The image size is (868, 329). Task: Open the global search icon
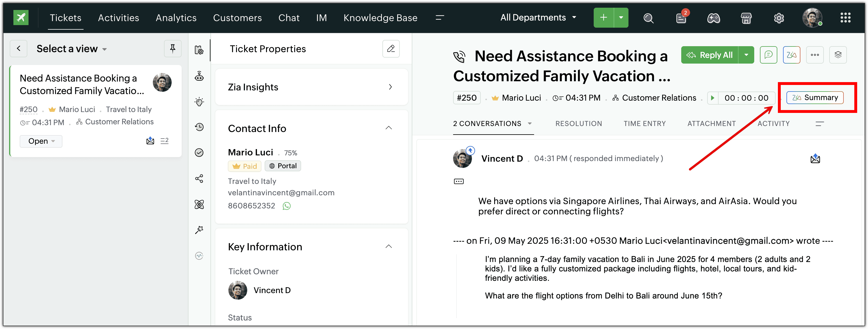point(648,18)
